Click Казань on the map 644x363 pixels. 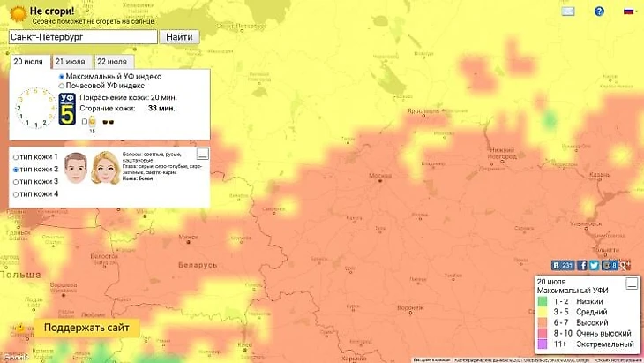point(599,175)
